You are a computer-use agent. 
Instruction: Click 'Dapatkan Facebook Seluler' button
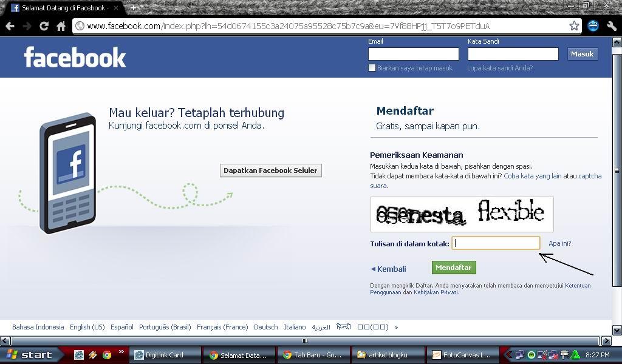point(270,170)
